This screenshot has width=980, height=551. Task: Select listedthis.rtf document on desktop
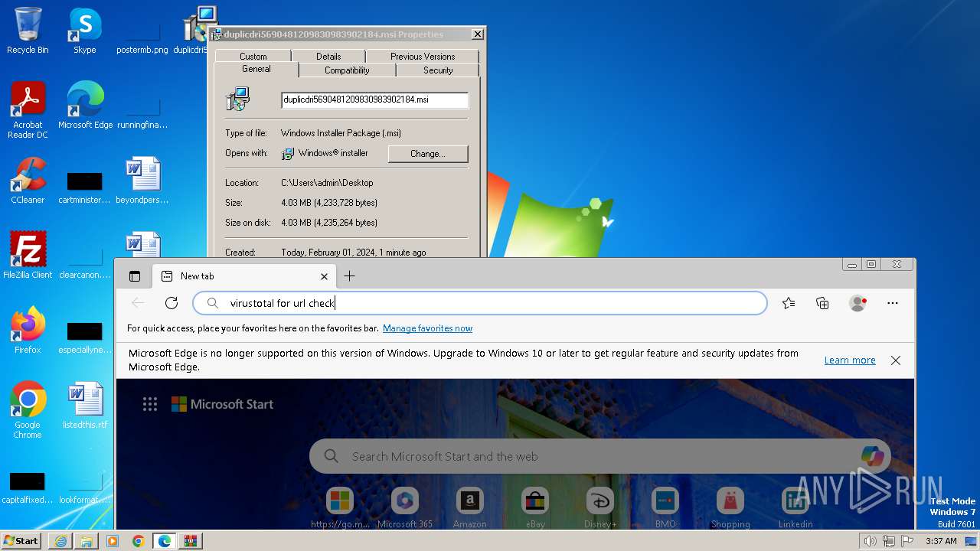coord(85,405)
